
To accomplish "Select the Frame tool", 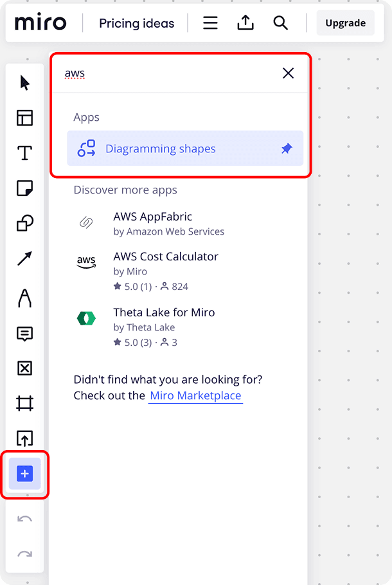I will [x=24, y=403].
